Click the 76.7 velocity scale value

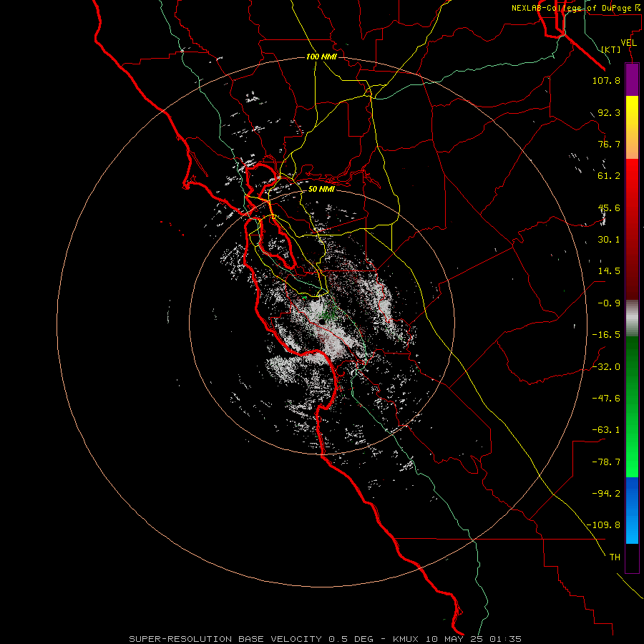609,144
